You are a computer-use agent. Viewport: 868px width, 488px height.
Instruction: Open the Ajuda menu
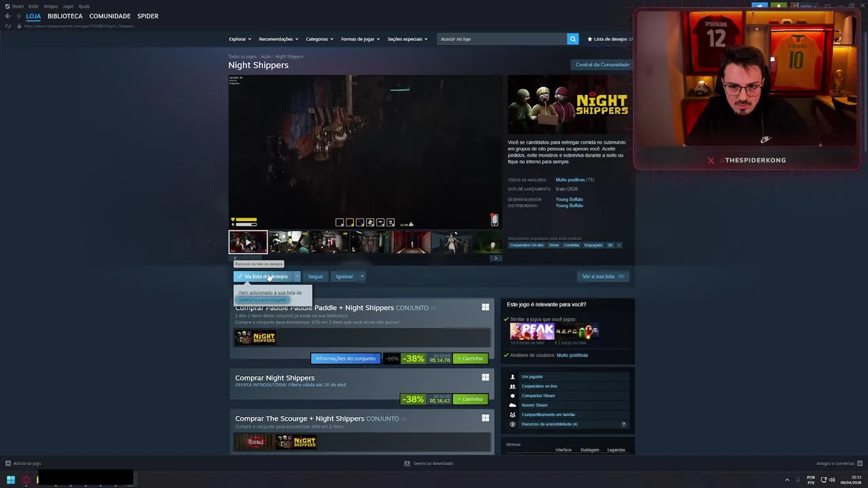[84, 6]
